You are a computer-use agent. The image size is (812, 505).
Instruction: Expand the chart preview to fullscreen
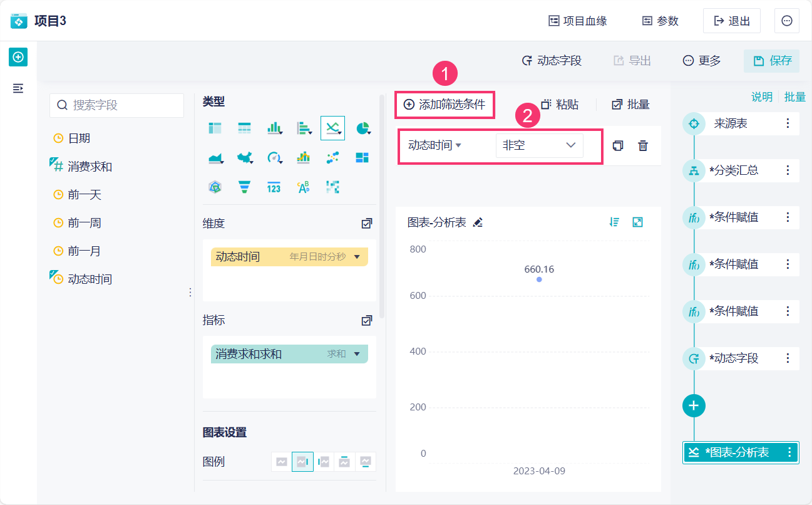[x=638, y=222]
